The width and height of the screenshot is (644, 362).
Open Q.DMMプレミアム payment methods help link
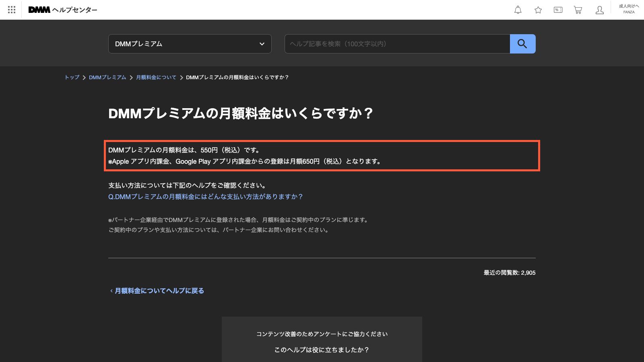(205, 197)
